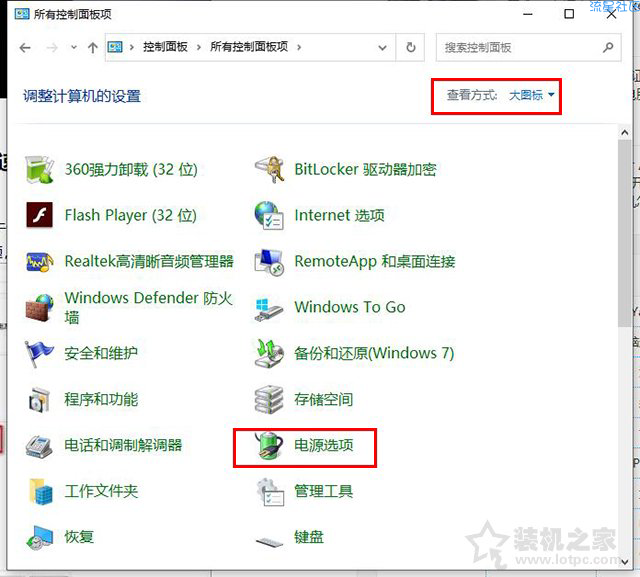
Task: Open the Internet 选项 globe icon
Action: (x=269, y=215)
